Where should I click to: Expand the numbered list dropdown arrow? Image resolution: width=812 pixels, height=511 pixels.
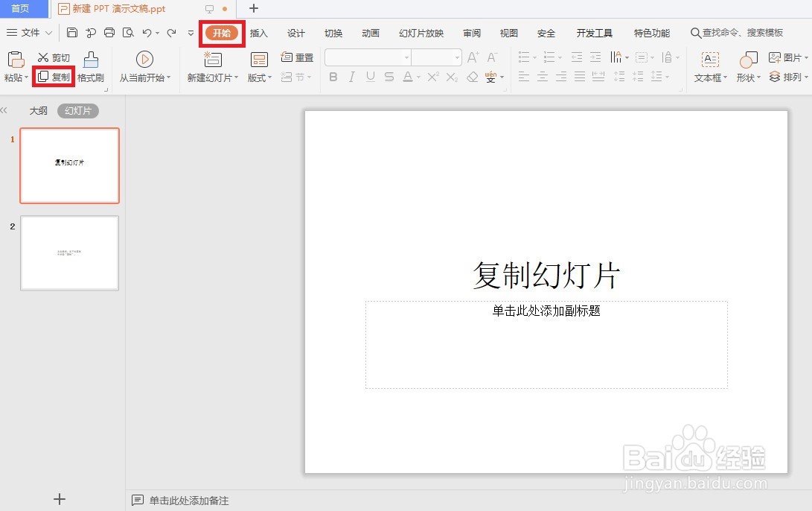tap(560, 57)
